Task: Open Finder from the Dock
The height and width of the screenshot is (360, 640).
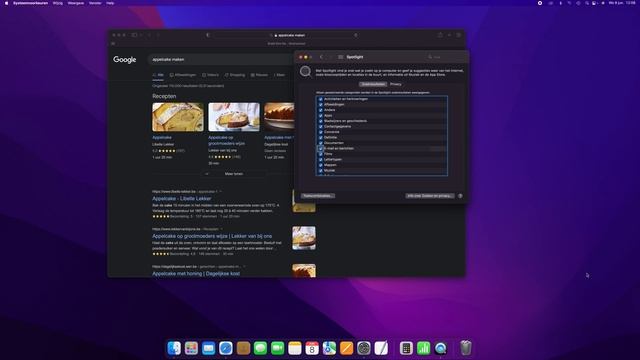Action: coord(174,348)
